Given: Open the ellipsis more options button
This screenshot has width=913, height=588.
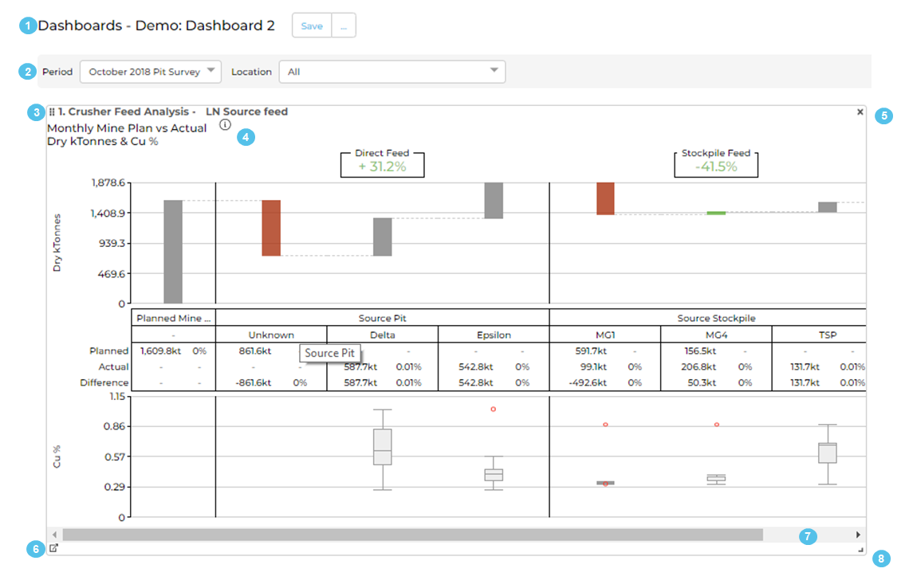Looking at the screenshot, I should coord(343,25).
